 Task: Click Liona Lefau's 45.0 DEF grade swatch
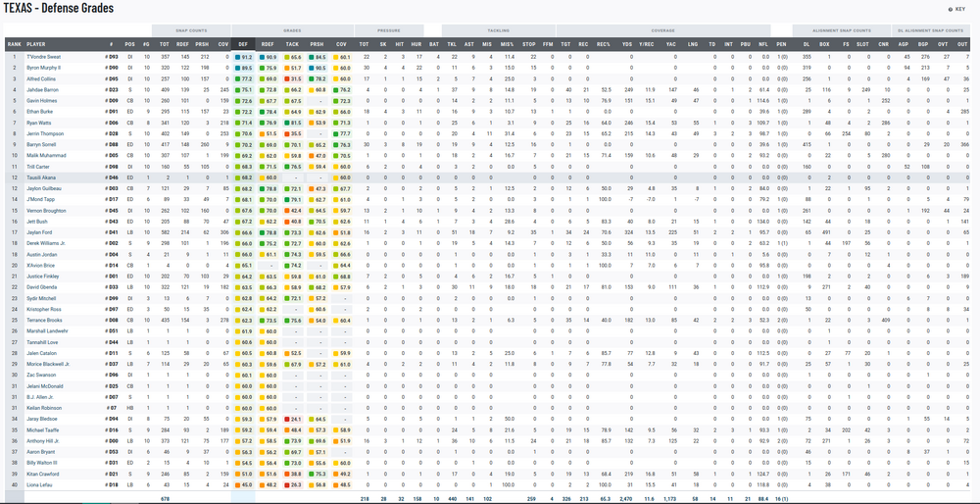244,484
